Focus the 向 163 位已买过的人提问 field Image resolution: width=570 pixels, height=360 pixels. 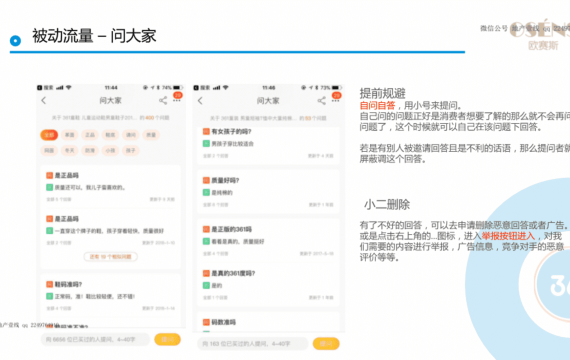(x=253, y=344)
